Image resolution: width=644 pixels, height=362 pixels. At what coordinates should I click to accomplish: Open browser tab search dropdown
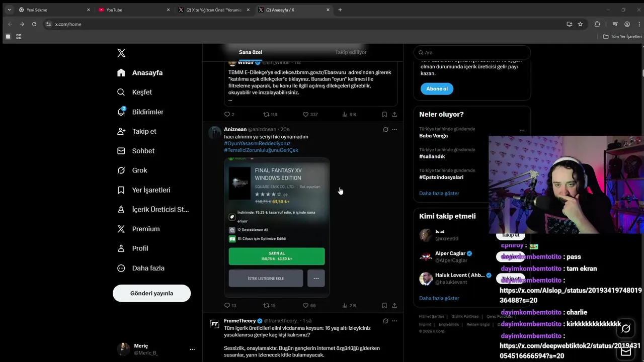click(x=9, y=10)
